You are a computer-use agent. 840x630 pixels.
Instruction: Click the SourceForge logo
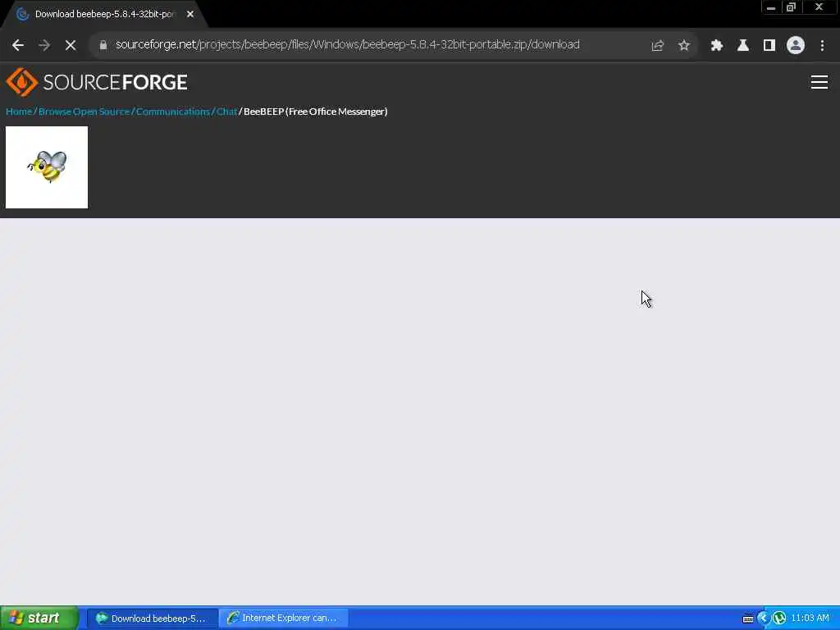coord(97,82)
